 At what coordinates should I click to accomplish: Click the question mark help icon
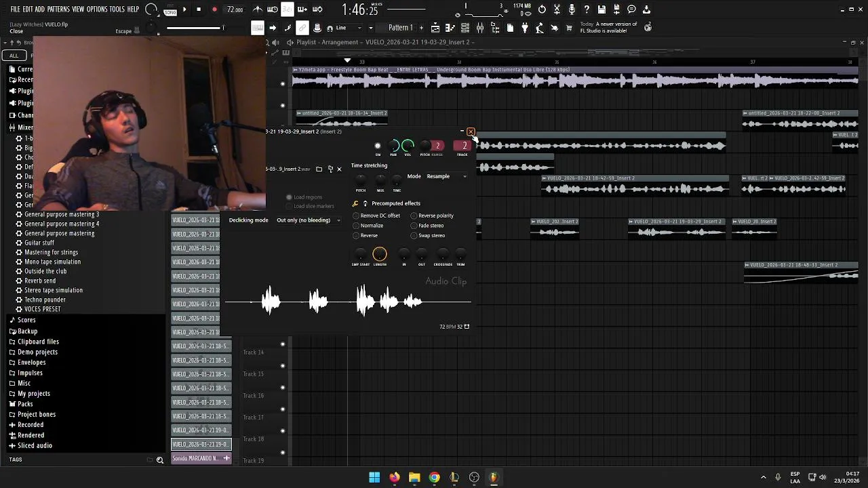click(587, 9)
